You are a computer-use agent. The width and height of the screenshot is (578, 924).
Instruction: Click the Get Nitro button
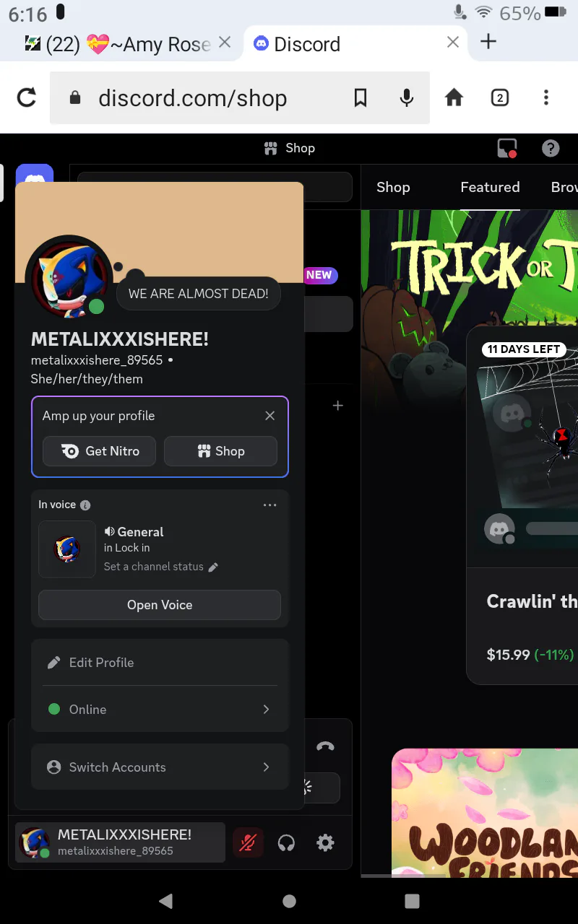coord(100,451)
